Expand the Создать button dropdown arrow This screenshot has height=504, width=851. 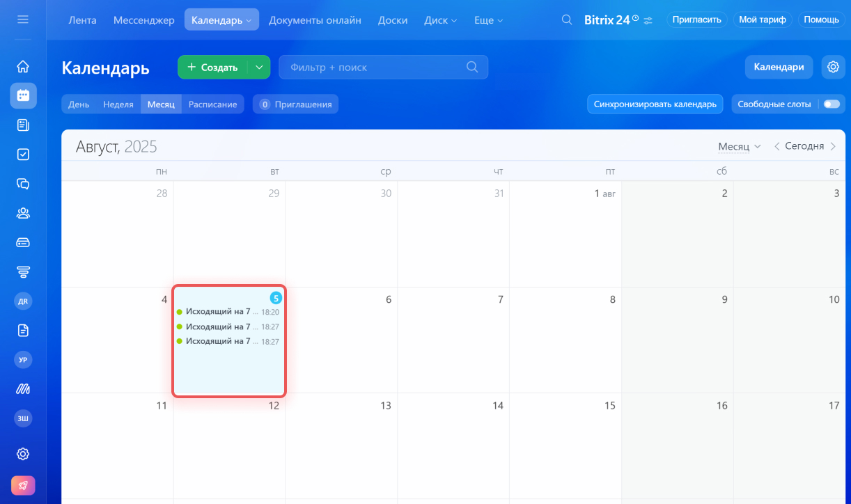259,67
